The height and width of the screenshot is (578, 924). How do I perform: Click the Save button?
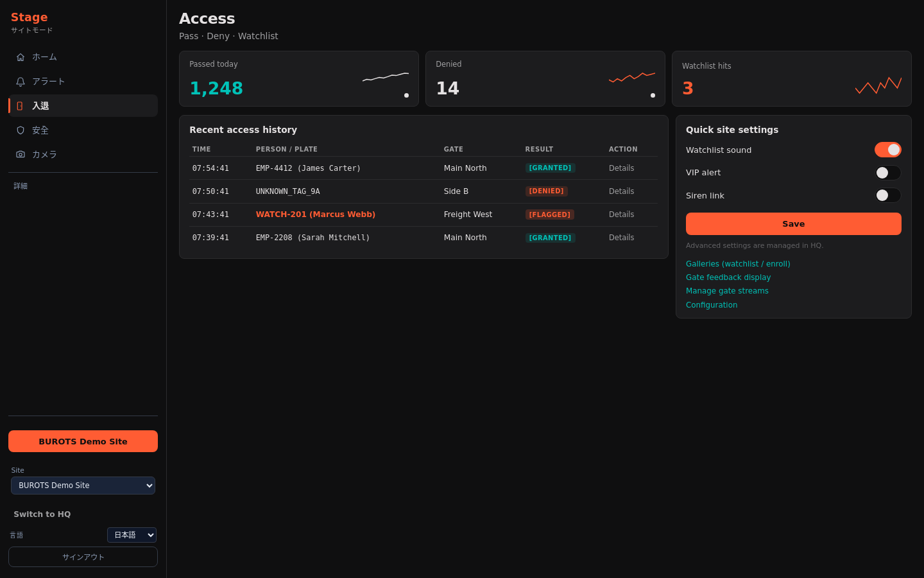pos(794,224)
